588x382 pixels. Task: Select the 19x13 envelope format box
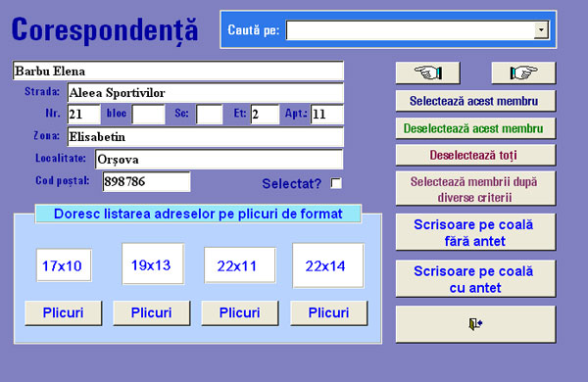tap(153, 264)
